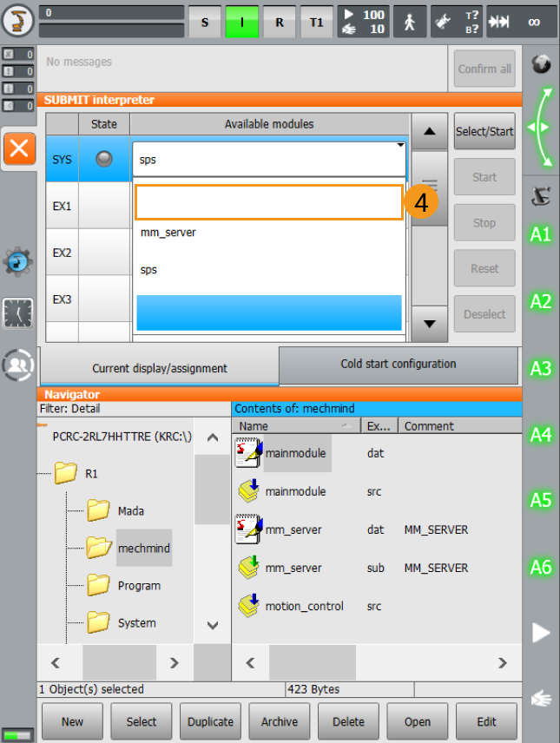Click the Archive button at bottom
560x743 pixels.
point(280,721)
